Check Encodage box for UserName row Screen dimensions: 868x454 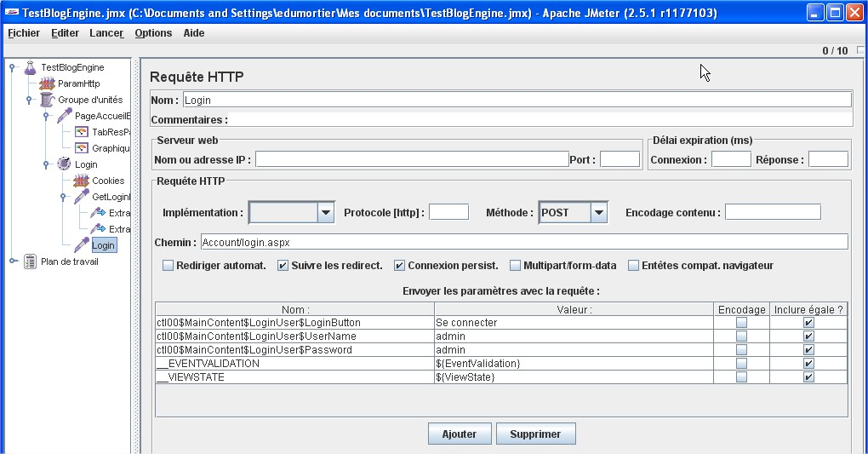click(x=741, y=336)
